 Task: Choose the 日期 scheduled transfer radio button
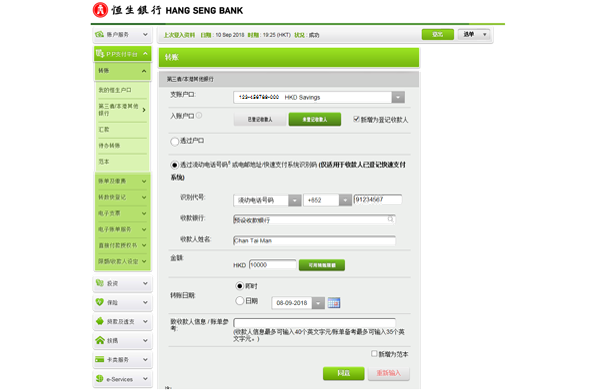tap(240, 301)
